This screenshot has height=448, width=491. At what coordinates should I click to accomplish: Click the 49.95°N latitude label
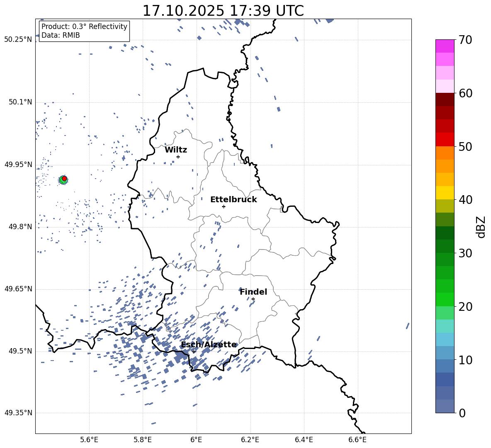tap(18, 164)
